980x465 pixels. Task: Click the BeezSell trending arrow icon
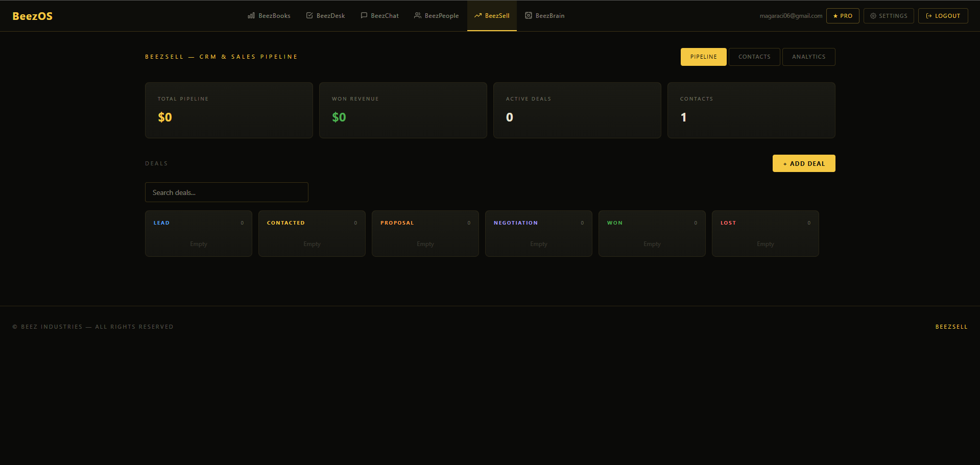coord(478,16)
